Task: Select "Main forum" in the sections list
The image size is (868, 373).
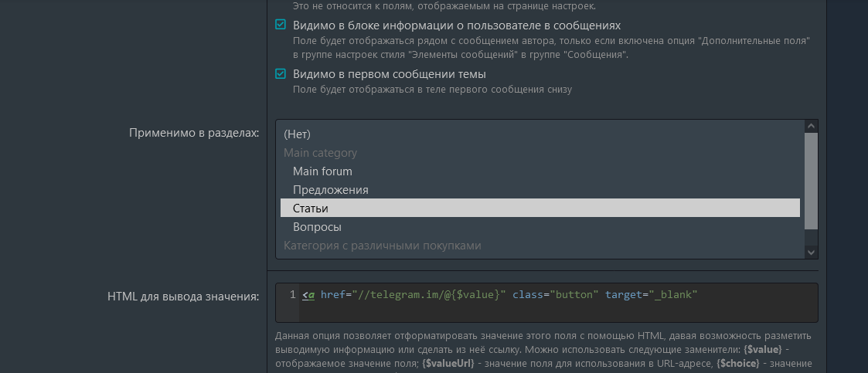Action: point(322,171)
